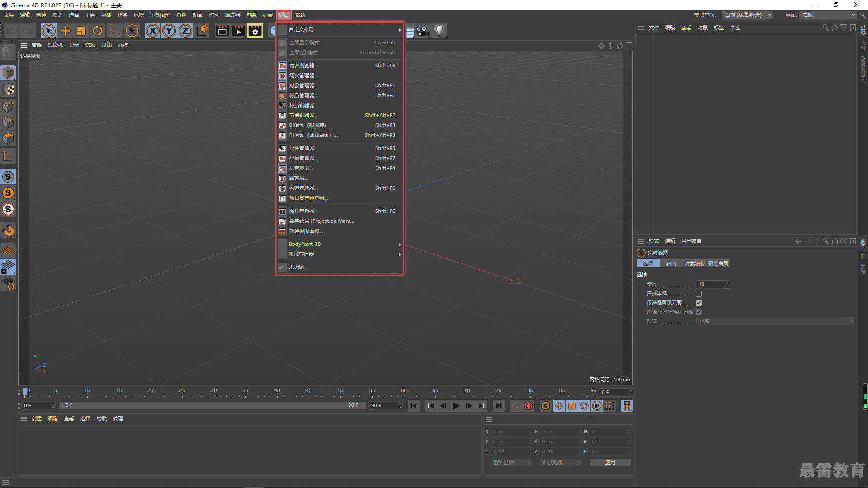The height and width of the screenshot is (488, 868).
Task: Play the animation forward
Action: coord(456,406)
